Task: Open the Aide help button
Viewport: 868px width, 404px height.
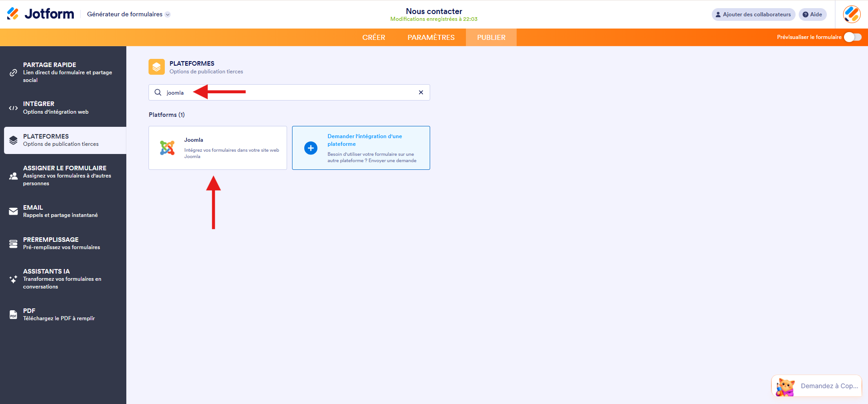Action: (x=812, y=14)
